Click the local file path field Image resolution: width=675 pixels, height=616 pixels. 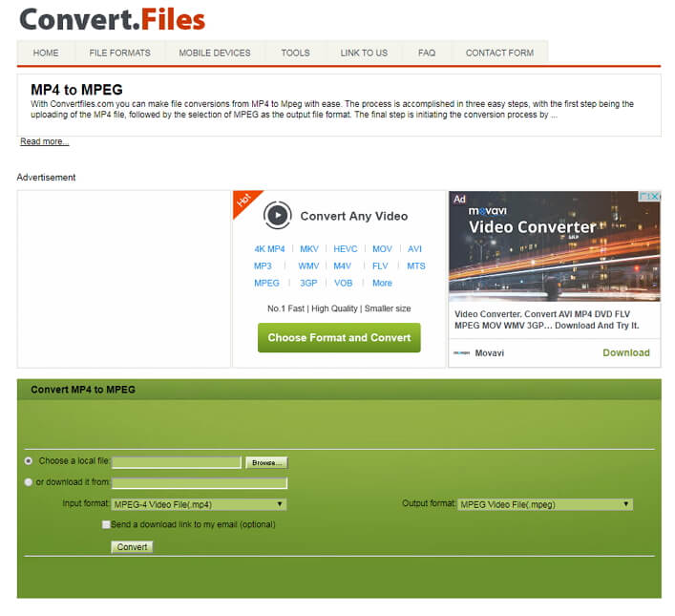click(x=177, y=462)
